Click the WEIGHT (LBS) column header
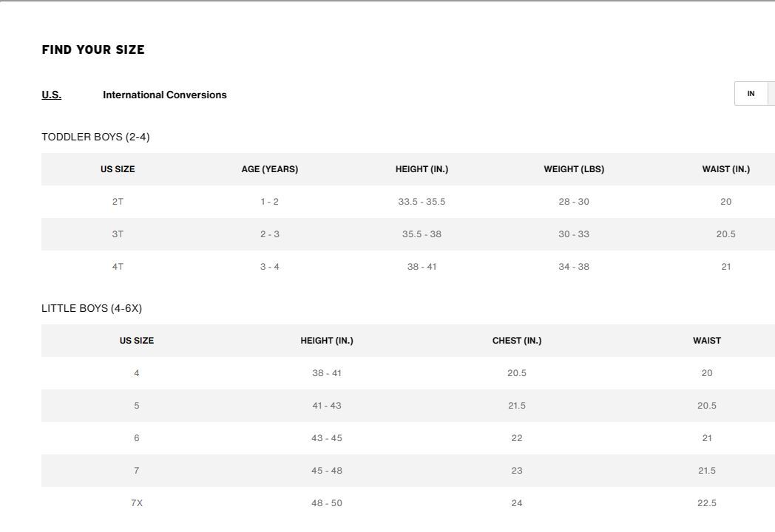Screen dimensions: 775x532 pos(574,169)
